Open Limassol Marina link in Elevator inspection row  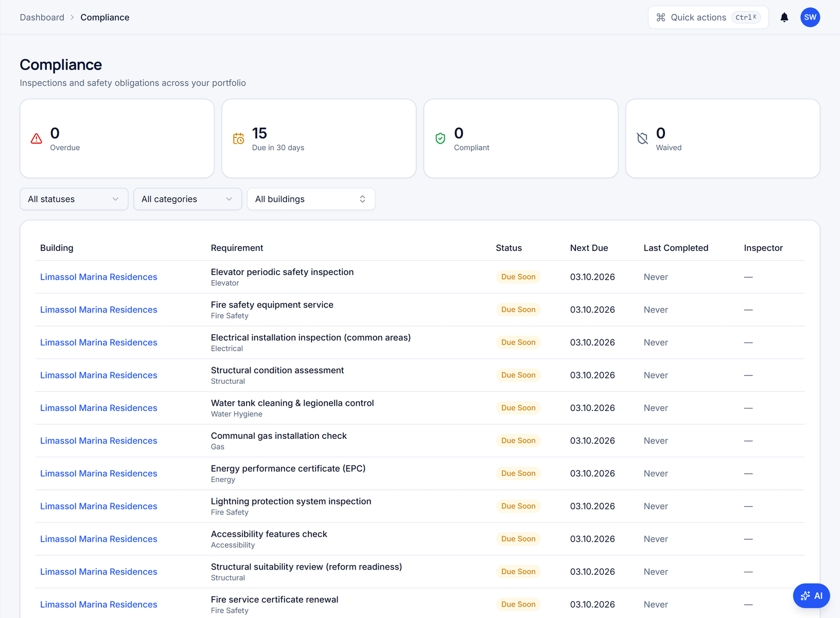(x=99, y=277)
